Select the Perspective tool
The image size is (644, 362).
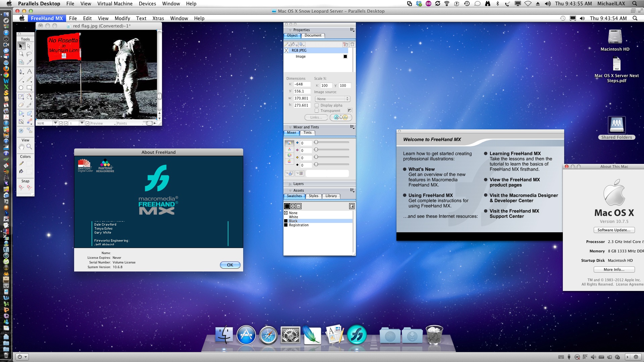[21, 113]
